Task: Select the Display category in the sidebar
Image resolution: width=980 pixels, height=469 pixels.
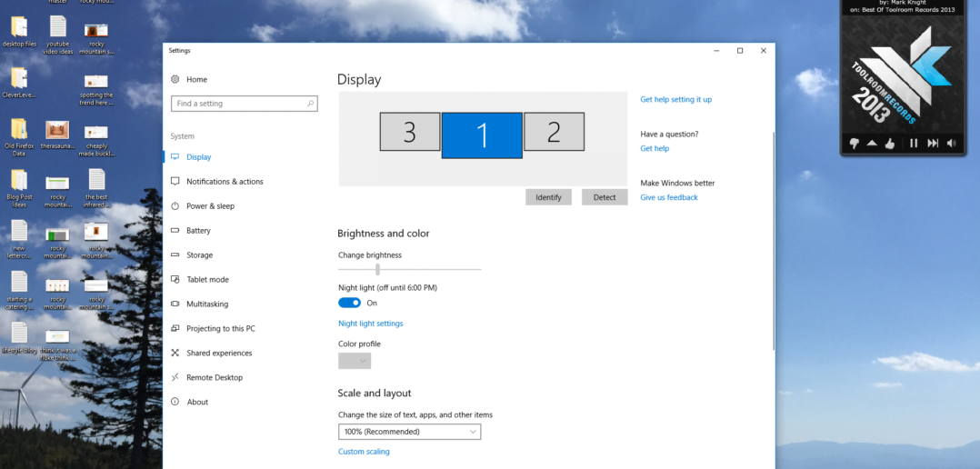Action: 199,157
